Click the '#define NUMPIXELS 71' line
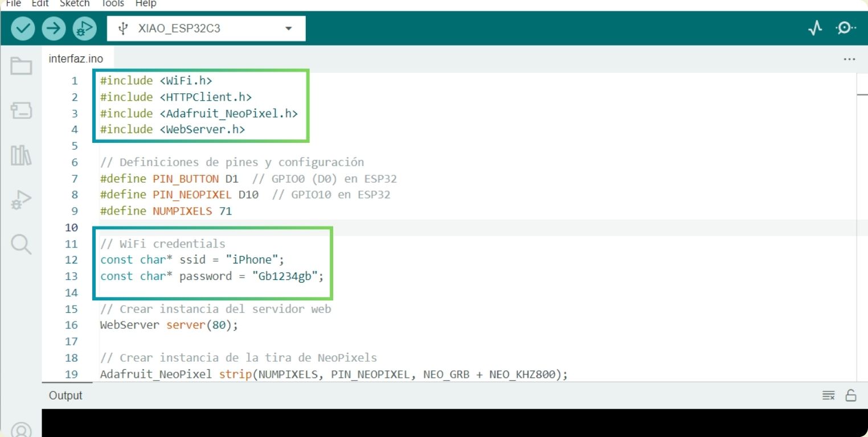The width and height of the screenshot is (868, 437). tap(166, 211)
